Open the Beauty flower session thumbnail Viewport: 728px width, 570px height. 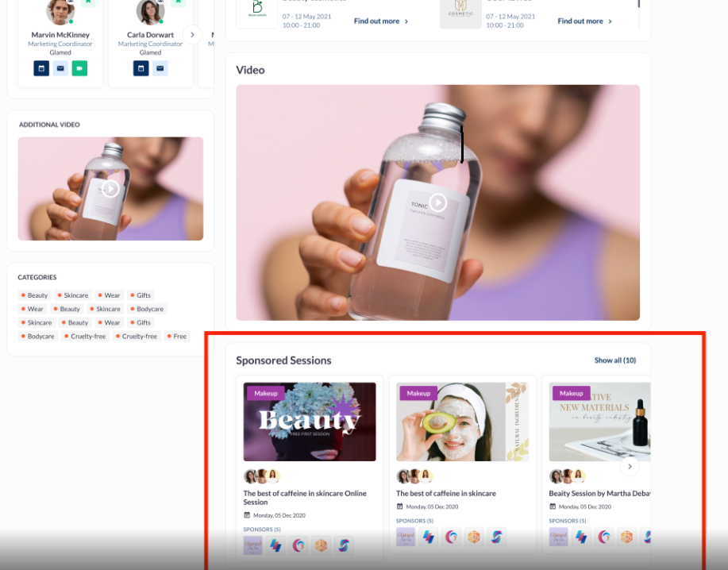(310, 422)
